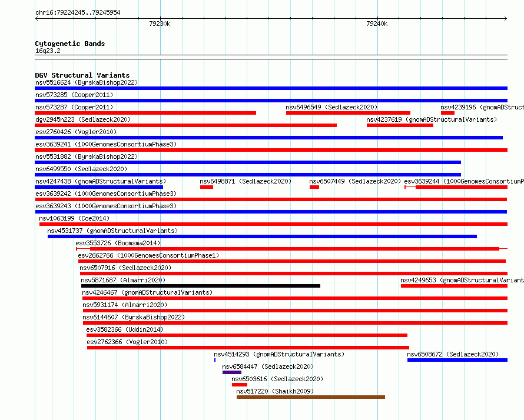Click the nsv6496549 (Sedlazeck2020) label
Viewport: 524px width, 420px height.
tap(331, 107)
